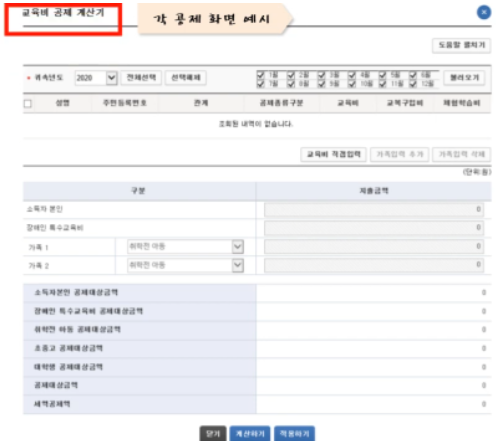This screenshot has width=496, height=441.
Task: Click the 소득자본인 공제대상금액 row label
Action: pyautogui.click(x=76, y=293)
